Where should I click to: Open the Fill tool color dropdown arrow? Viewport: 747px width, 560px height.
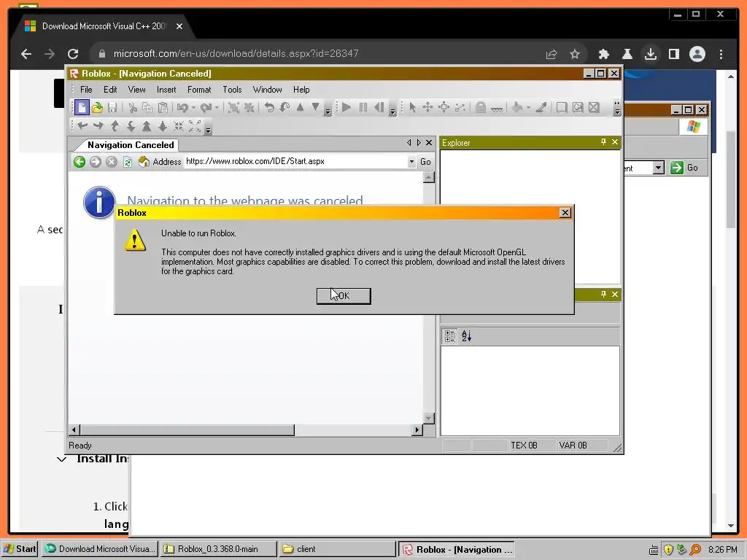pyautogui.click(x=528, y=108)
